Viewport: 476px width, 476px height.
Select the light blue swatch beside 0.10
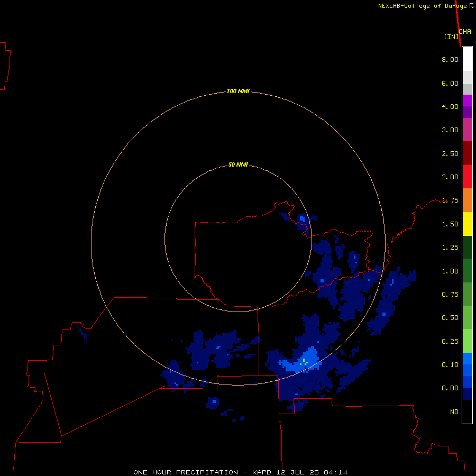[x=467, y=359]
